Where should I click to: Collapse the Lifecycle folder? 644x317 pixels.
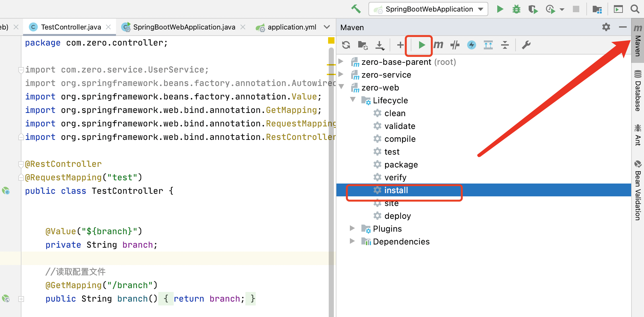coord(353,99)
